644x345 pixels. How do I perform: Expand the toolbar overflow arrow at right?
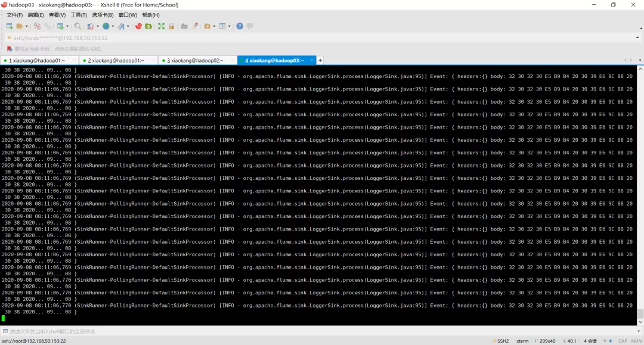(641, 29)
